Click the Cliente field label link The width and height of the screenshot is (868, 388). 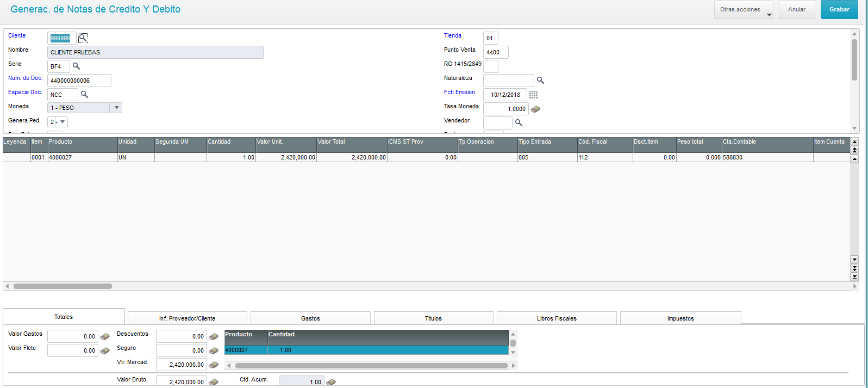pyautogui.click(x=17, y=35)
